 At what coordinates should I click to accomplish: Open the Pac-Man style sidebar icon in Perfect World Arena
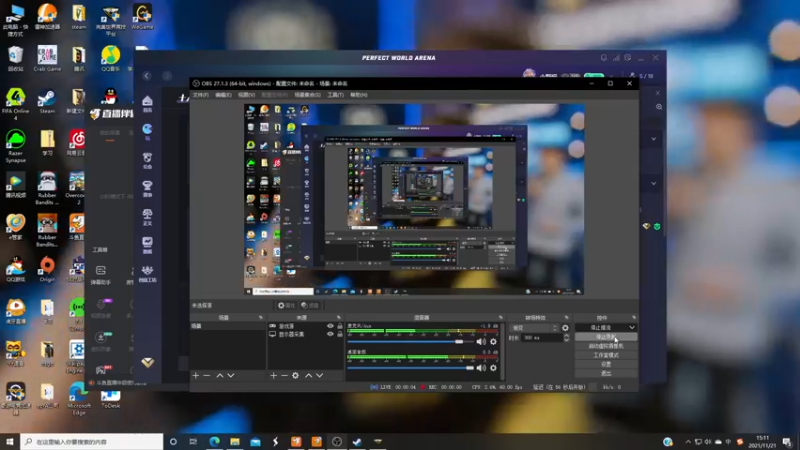[147, 131]
